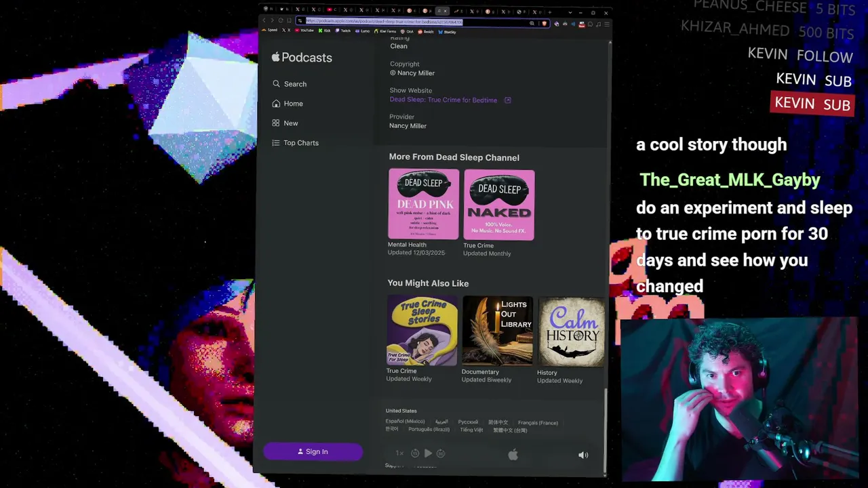Image resolution: width=868 pixels, height=488 pixels.
Task: Open the YouTube bookmark
Action: point(304,30)
